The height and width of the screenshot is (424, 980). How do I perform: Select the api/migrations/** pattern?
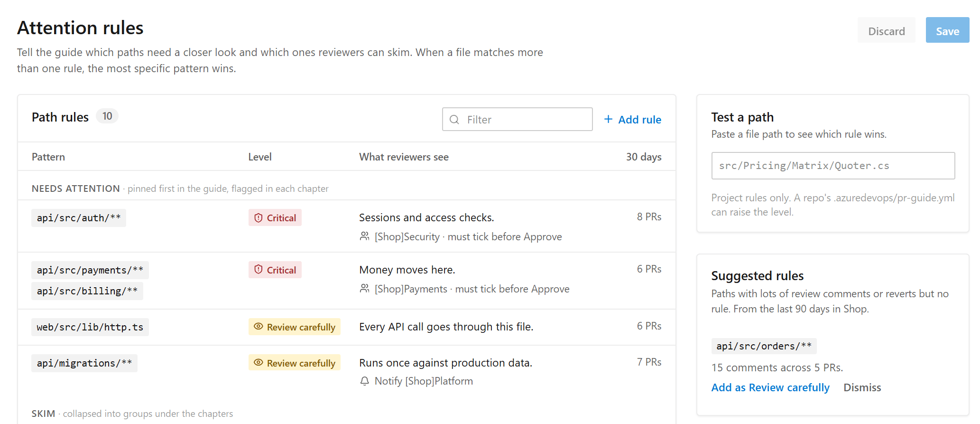pos(84,363)
